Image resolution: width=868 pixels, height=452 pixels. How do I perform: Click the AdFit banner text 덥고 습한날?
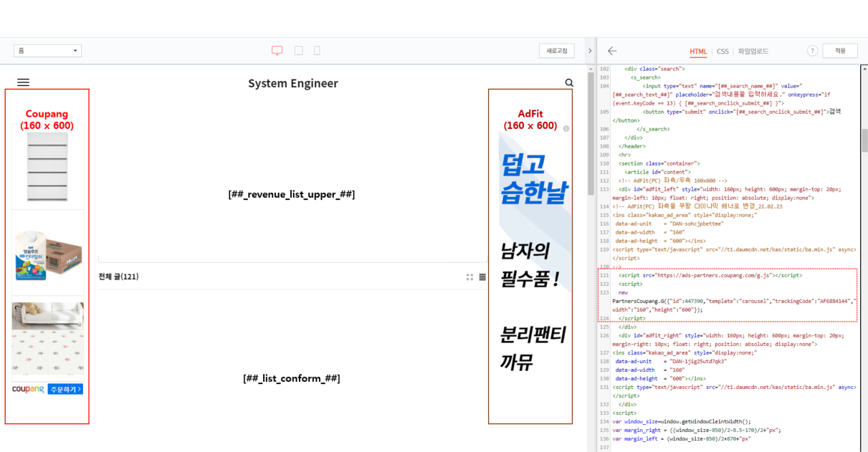point(535,178)
